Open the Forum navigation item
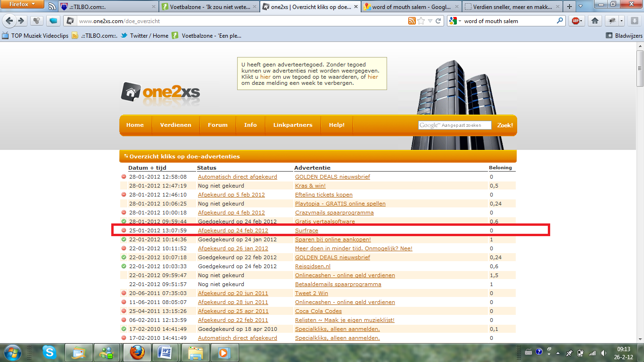Screen dimensions: 644x362 click(218, 125)
